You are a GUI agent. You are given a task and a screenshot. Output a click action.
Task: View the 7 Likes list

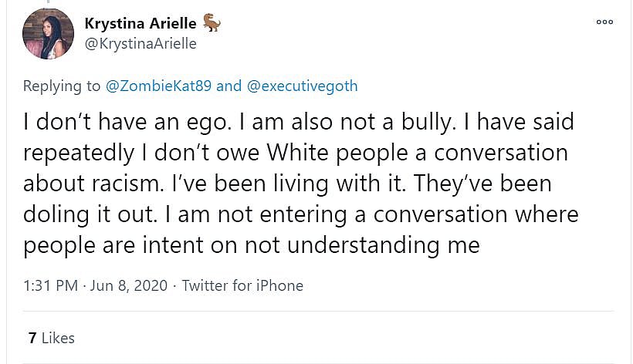tap(51, 338)
